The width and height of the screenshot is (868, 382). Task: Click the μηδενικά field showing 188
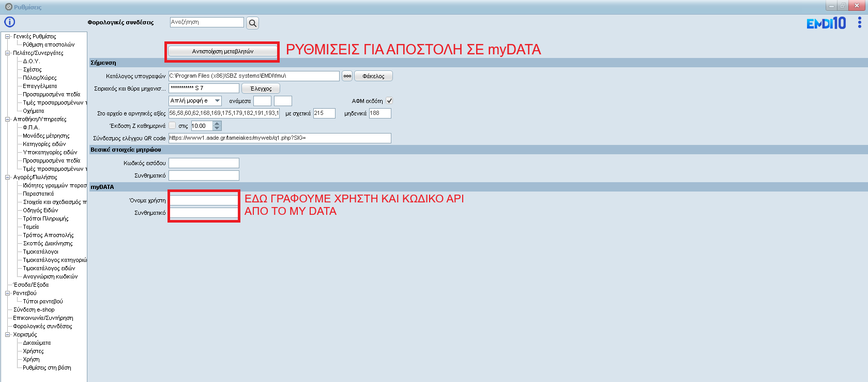[380, 113]
